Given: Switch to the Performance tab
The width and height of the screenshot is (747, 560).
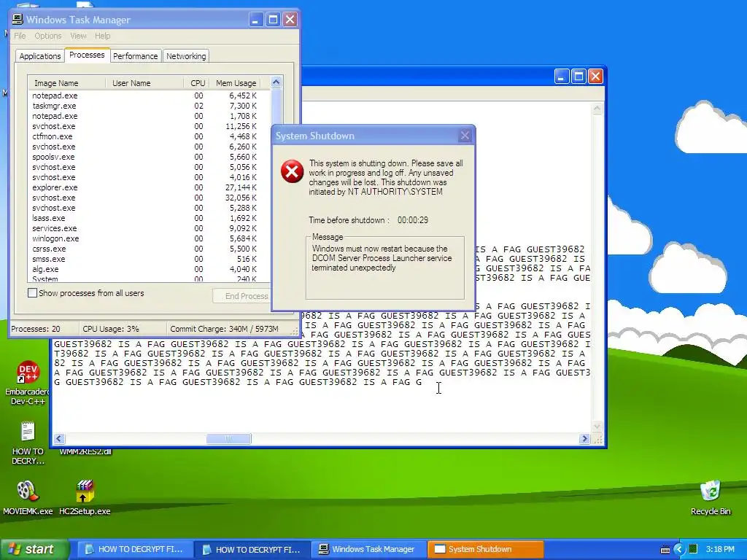Looking at the screenshot, I should pos(135,56).
